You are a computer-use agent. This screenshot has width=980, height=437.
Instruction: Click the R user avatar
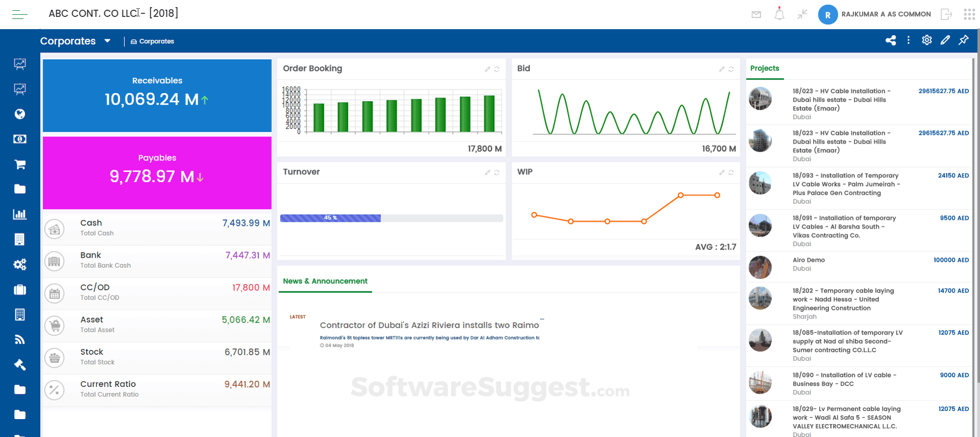(x=828, y=15)
